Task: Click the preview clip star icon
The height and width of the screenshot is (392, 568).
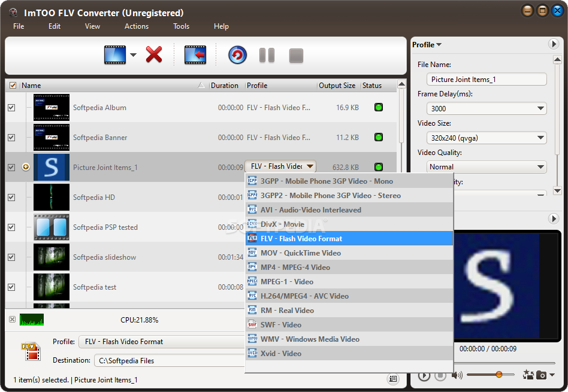Action: [528, 375]
